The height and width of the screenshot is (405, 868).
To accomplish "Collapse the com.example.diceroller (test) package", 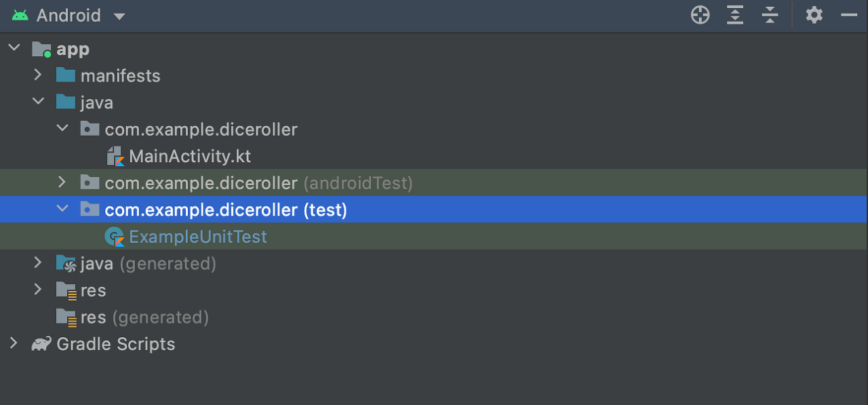I will tap(62, 209).
